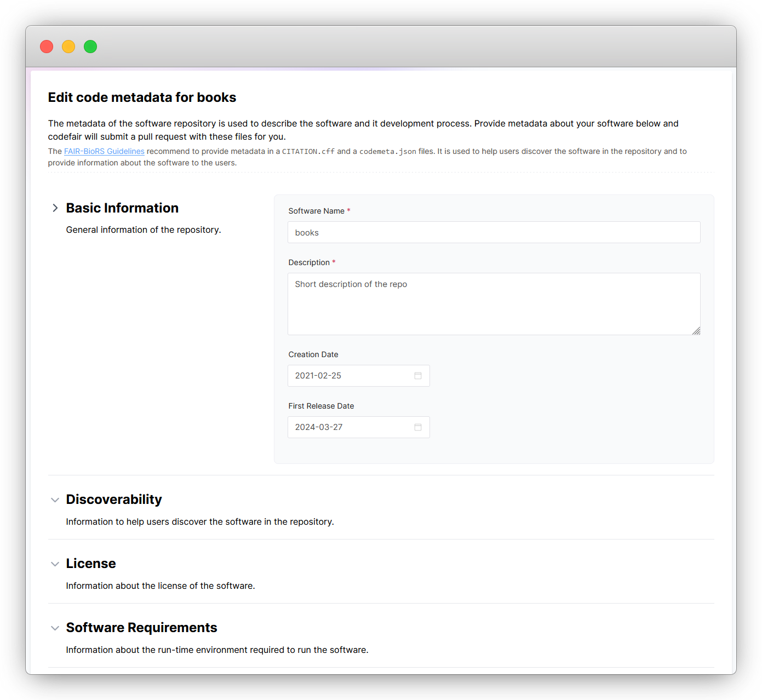Click the Software Name field label

click(316, 211)
